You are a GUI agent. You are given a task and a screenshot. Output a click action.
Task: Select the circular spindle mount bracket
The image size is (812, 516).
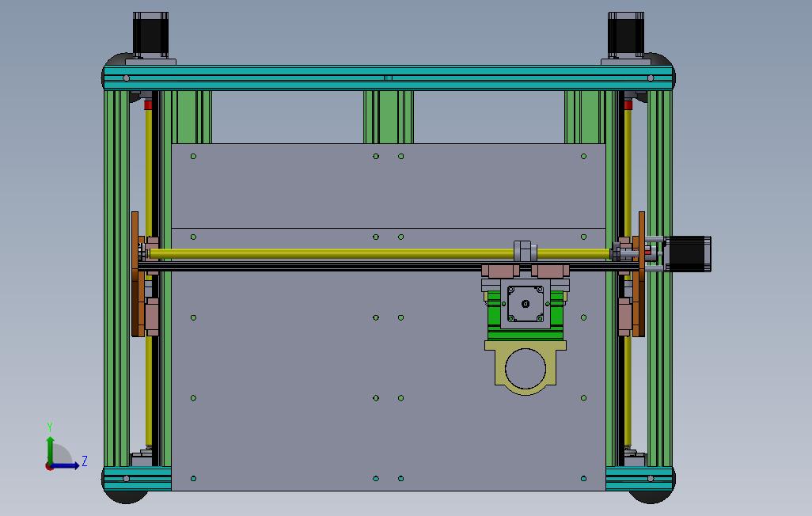pos(525,367)
